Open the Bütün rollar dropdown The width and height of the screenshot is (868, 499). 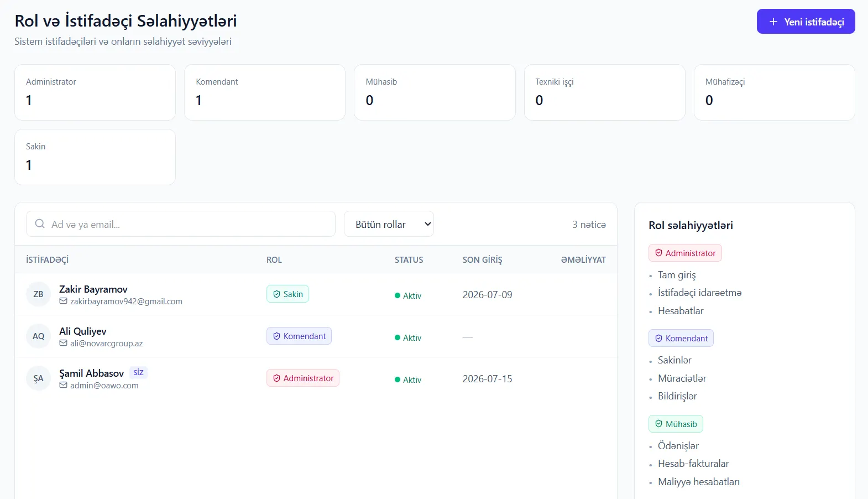(x=389, y=224)
